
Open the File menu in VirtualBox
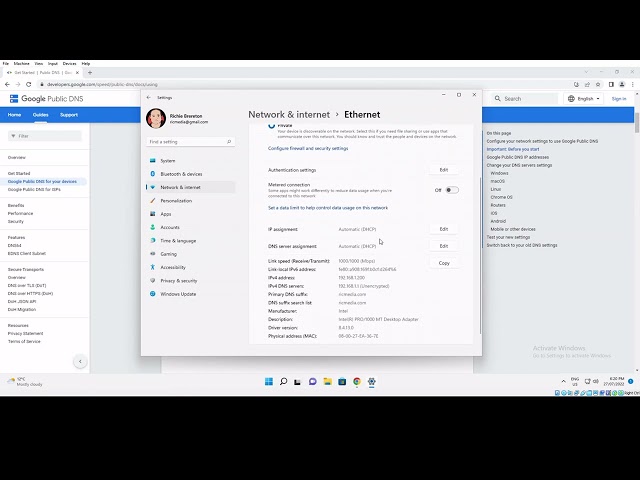pyautogui.click(x=6, y=64)
